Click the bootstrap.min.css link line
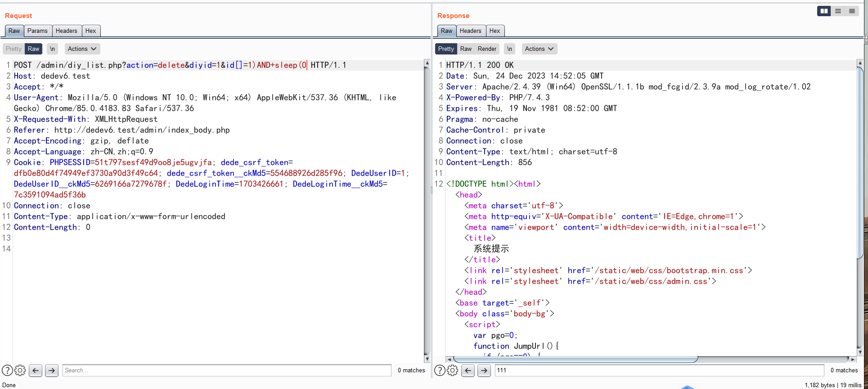Image resolution: width=868 pixels, height=389 pixels. 608,271
